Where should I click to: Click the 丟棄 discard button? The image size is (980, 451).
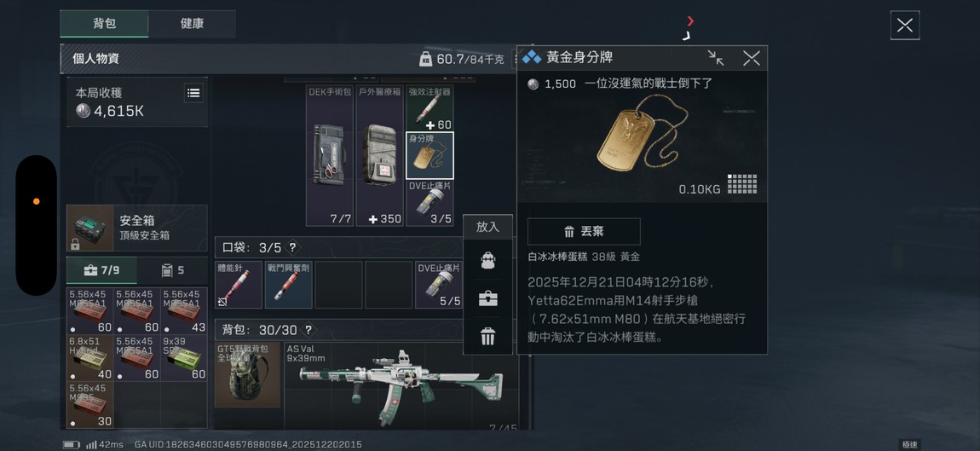[584, 231]
